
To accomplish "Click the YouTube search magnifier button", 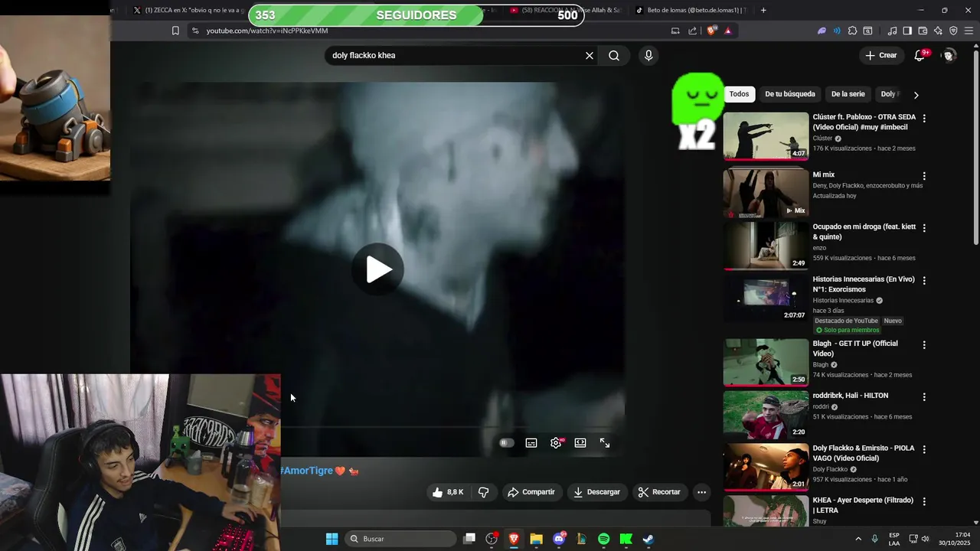I will point(614,55).
